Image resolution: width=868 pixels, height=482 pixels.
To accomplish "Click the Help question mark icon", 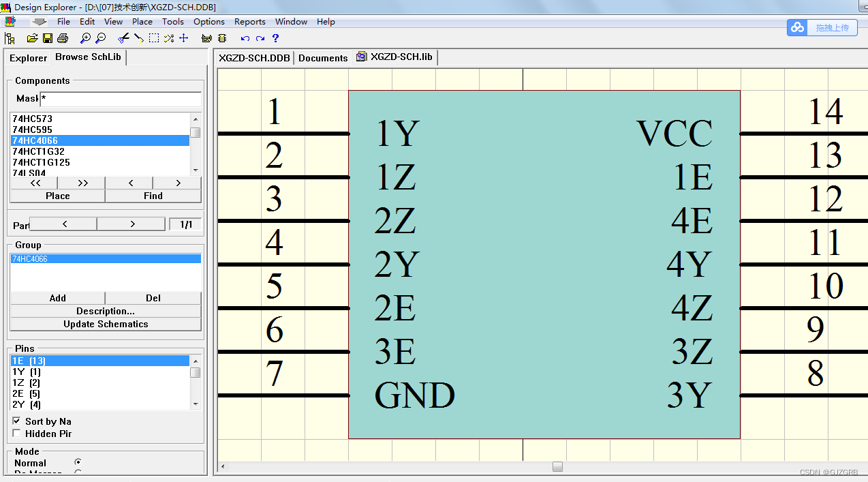I will [275, 38].
